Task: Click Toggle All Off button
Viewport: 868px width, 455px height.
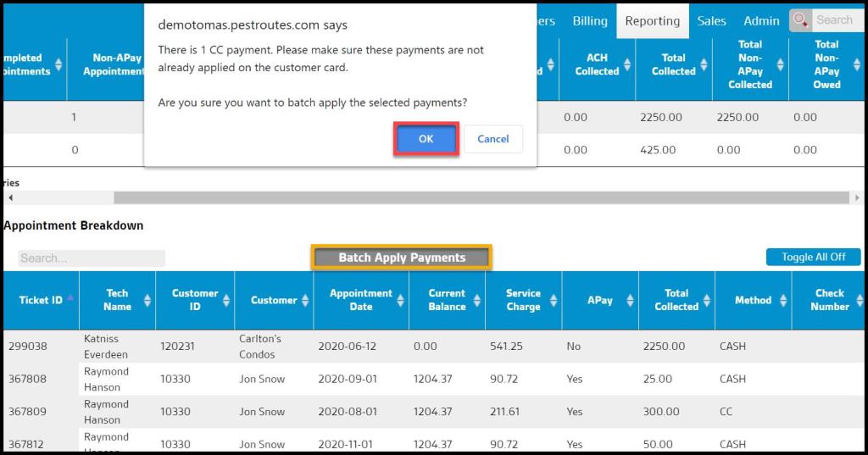Action: (813, 257)
